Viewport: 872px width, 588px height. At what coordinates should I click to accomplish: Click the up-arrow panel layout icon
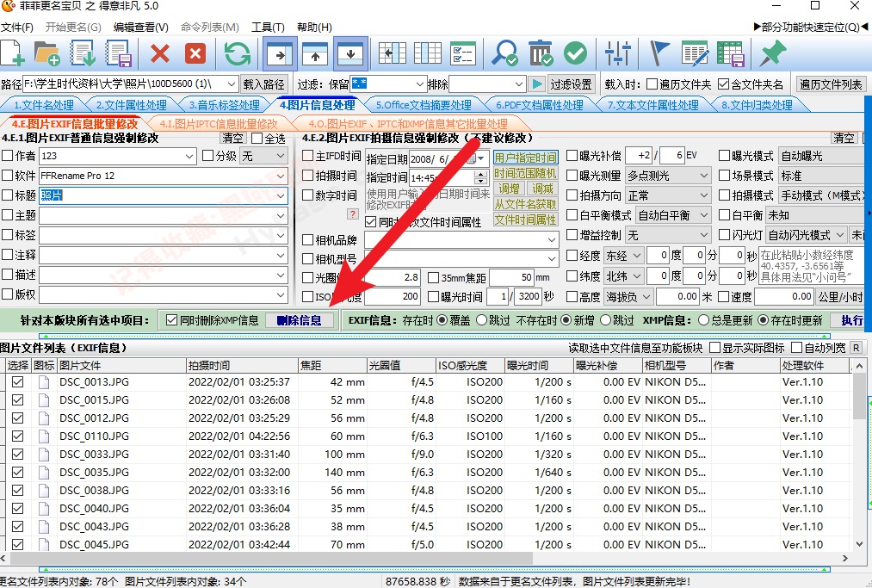[x=315, y=54]
